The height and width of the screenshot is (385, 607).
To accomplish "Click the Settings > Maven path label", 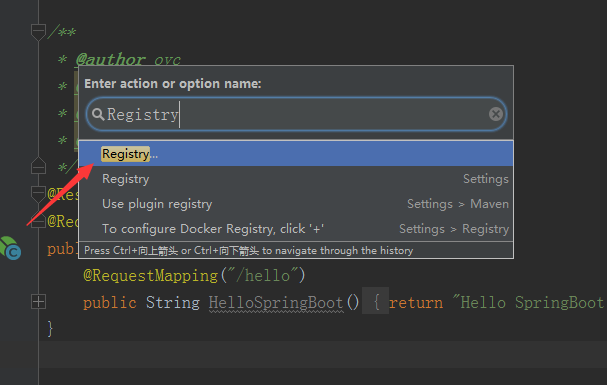I will pyautogui.click(x=458, y=204).
